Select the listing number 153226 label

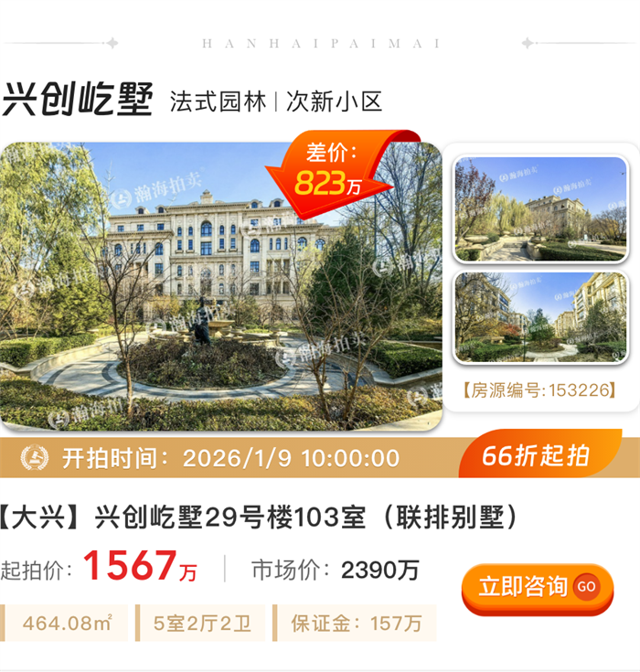539,390
